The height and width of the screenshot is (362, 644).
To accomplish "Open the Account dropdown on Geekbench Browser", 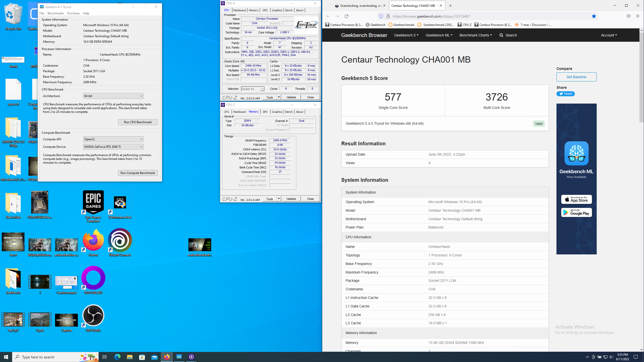I will click(x=609, y=35).
